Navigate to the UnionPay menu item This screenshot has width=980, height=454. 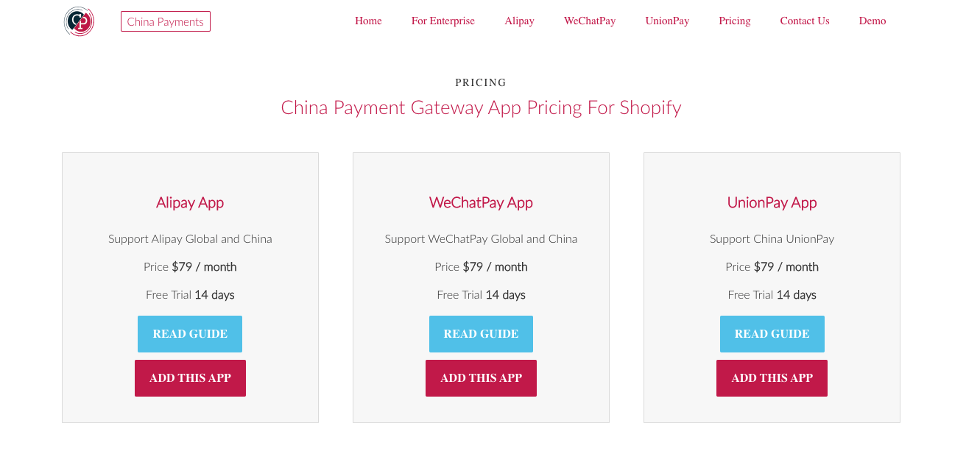[x=667, y=21]
